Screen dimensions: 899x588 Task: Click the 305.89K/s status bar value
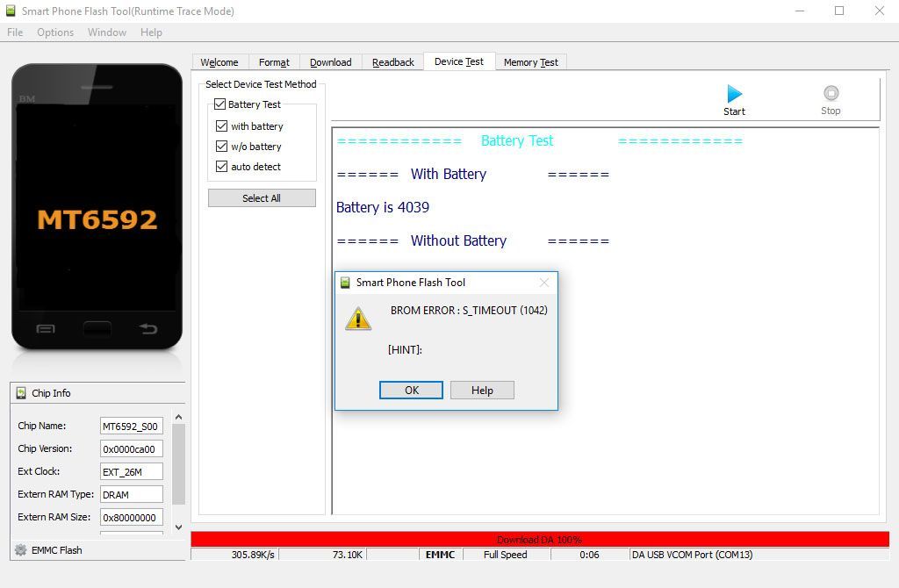coord(253,555)
